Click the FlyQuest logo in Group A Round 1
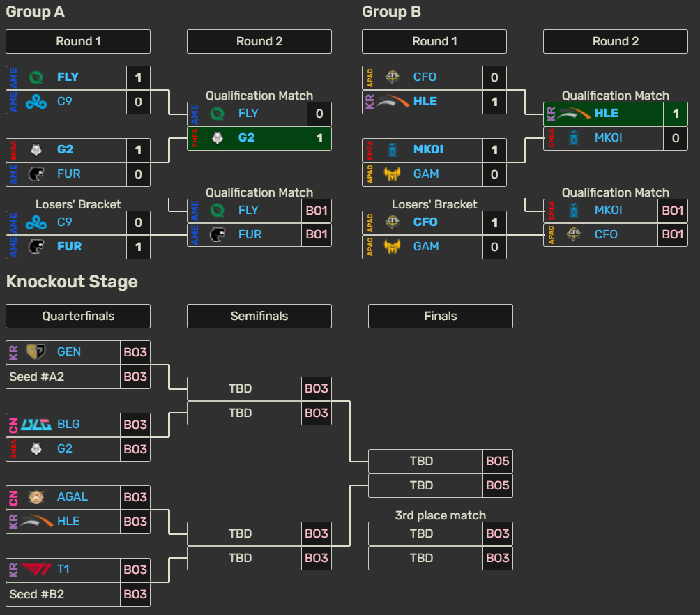Viewport: 700px width, 615px height. 36,77
